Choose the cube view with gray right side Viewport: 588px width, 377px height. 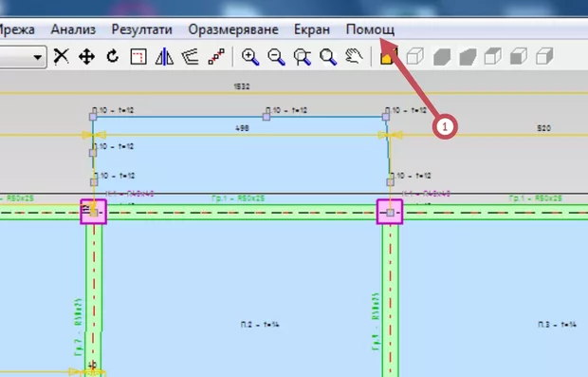tap(544, 57)
